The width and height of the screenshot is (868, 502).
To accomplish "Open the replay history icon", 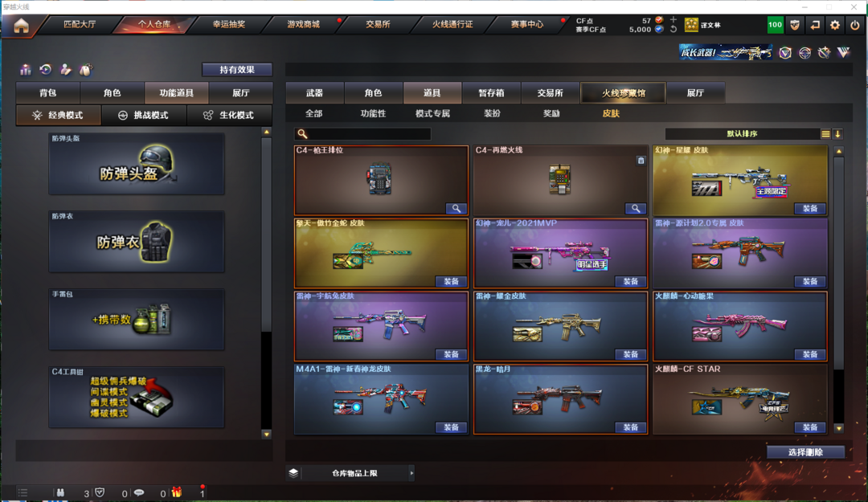I will click(x=45, y=70).
